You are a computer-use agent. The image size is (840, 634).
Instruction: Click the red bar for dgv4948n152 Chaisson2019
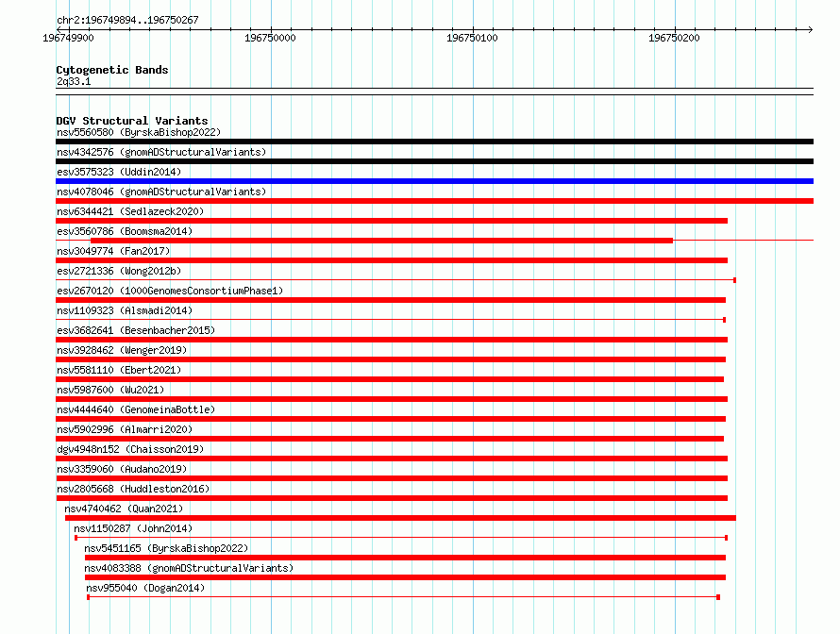(x=392, y=459)
